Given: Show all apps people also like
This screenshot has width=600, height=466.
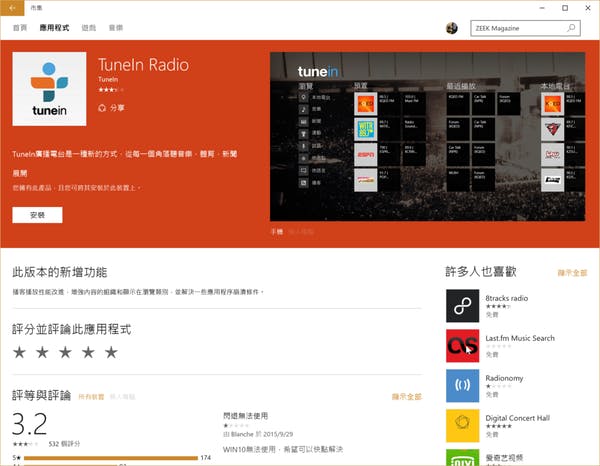Looking at the screenshot, I should 572,273.
